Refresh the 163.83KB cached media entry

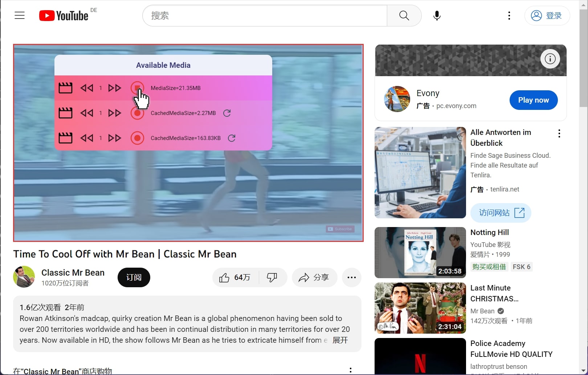click(232, 138)
